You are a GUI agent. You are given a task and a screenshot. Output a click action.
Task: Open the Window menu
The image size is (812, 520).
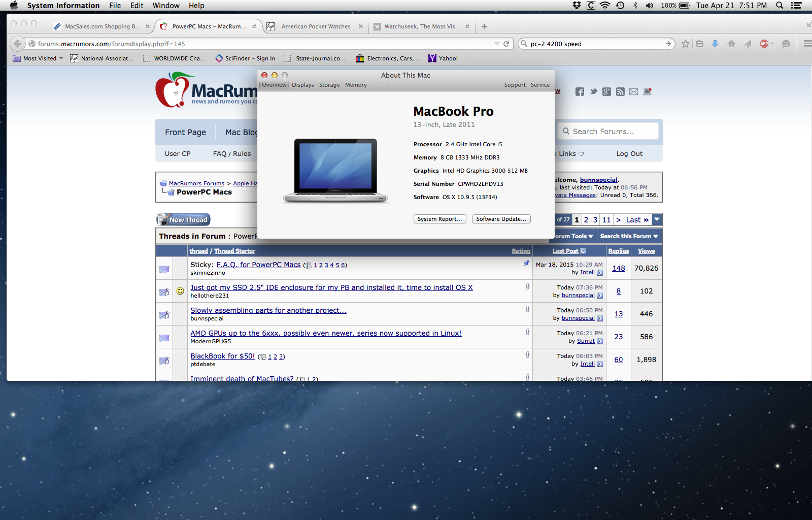(166, 6)
